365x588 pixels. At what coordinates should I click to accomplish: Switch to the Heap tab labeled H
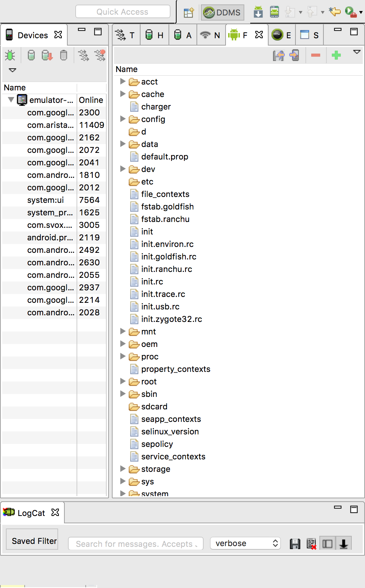coord(154,35)
